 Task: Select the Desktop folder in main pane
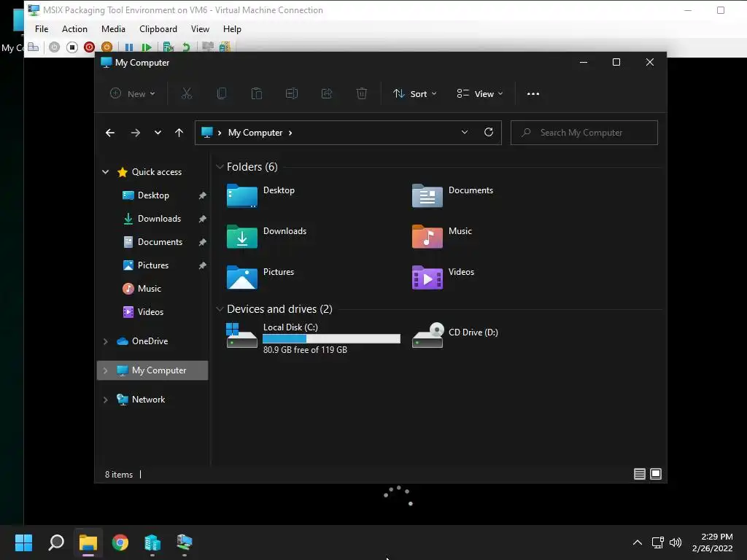(x=262, y=195)
